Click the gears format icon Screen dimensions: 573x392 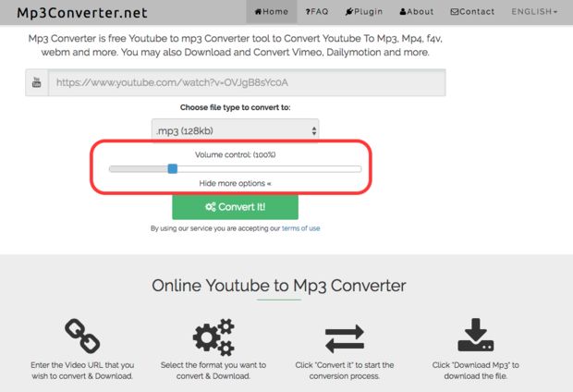click(213, 337)
